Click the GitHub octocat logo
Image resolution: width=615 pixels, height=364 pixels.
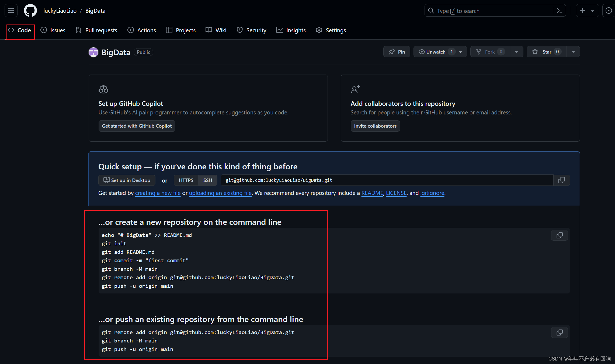coord(30,10)
